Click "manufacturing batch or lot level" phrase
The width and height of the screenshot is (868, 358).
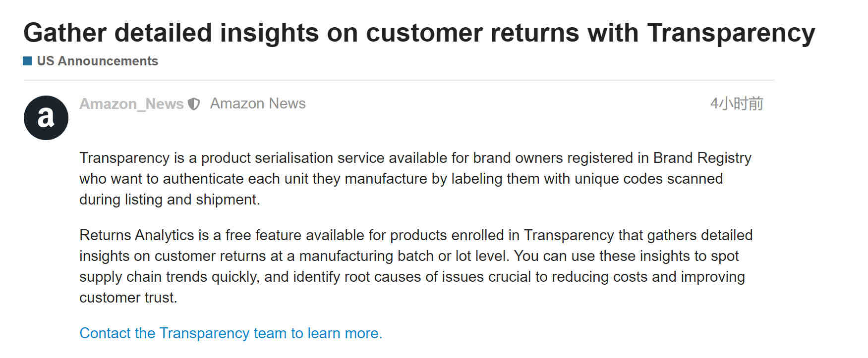(404, 256)
